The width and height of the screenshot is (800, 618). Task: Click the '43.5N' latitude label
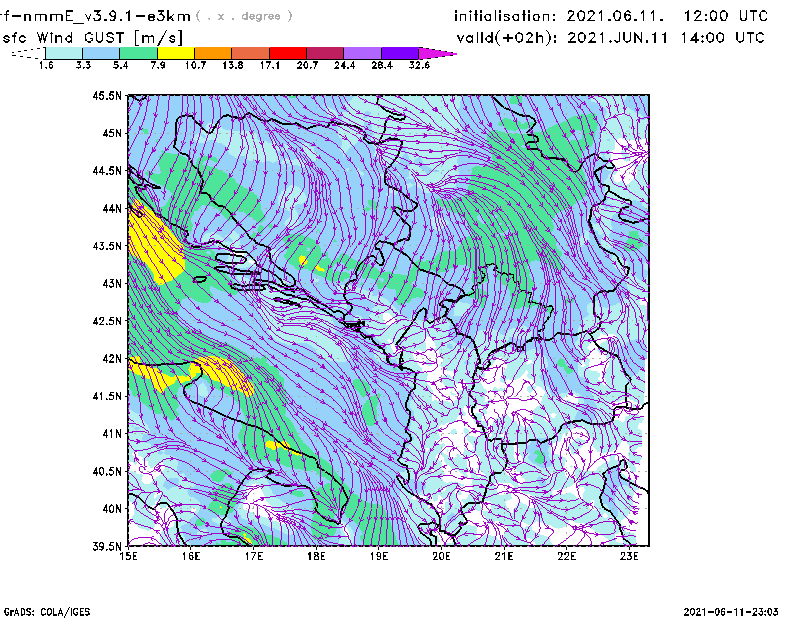coord(107,246)
